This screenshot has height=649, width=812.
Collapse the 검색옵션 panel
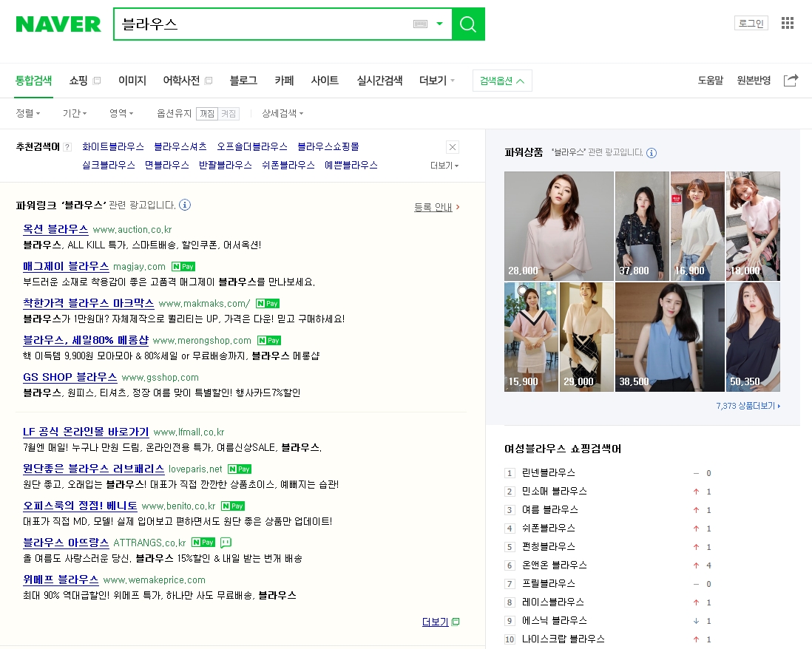(x=502, y=81)
